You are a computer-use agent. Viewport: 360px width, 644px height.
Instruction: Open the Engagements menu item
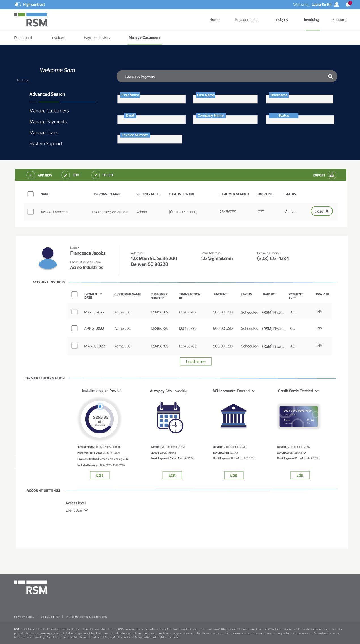point(246,20)
